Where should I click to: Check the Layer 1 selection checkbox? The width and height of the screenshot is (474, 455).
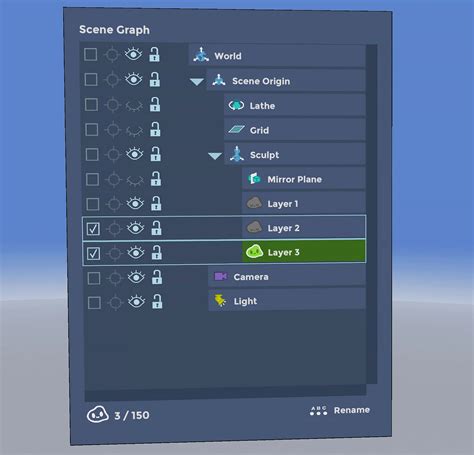[92, 204]
